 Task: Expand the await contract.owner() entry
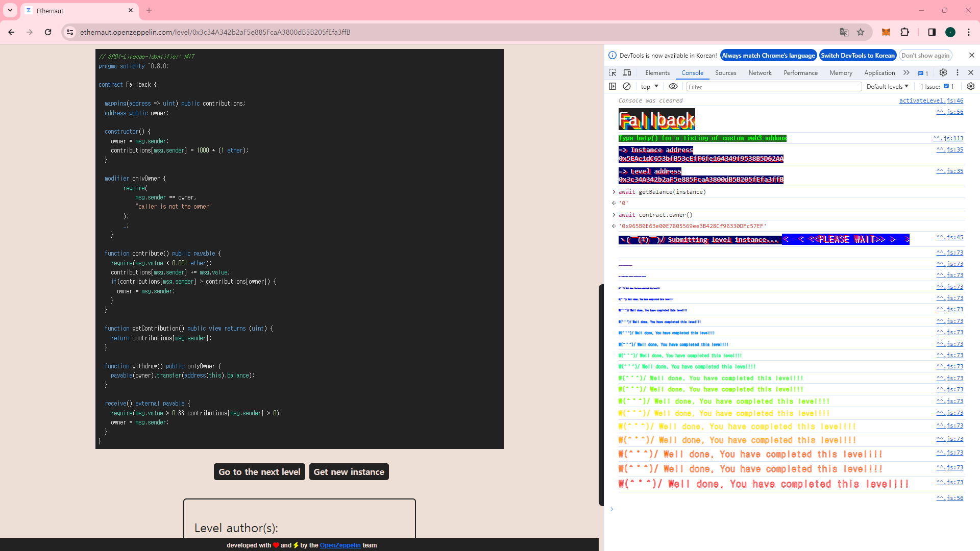(x=614, y=215)
